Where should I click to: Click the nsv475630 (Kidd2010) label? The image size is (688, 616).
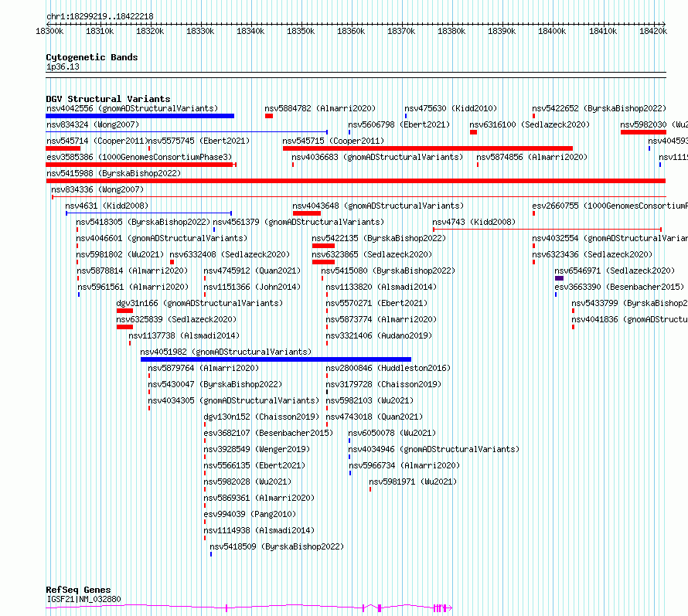451,108
